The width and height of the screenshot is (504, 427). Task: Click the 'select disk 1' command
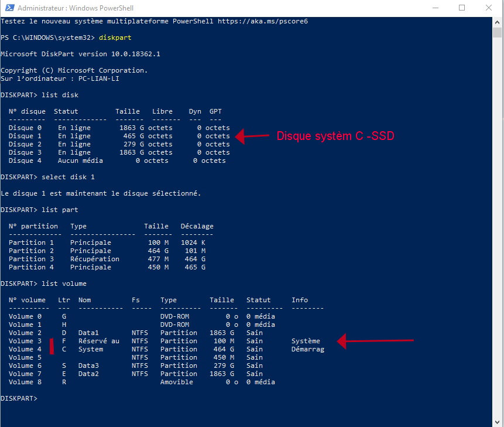point(68,177)
